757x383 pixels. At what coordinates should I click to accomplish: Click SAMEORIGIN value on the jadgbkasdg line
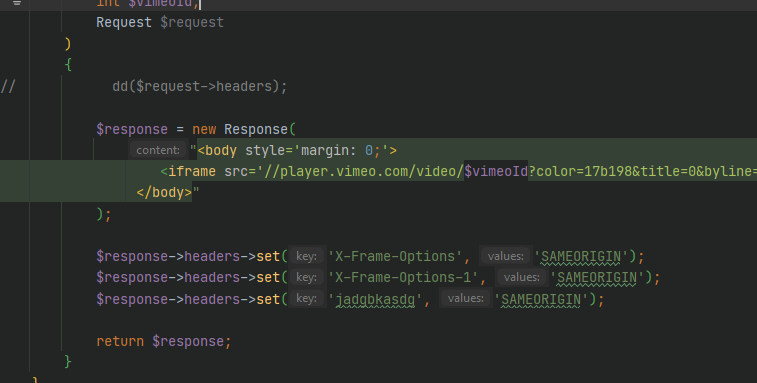click(541, 299)
